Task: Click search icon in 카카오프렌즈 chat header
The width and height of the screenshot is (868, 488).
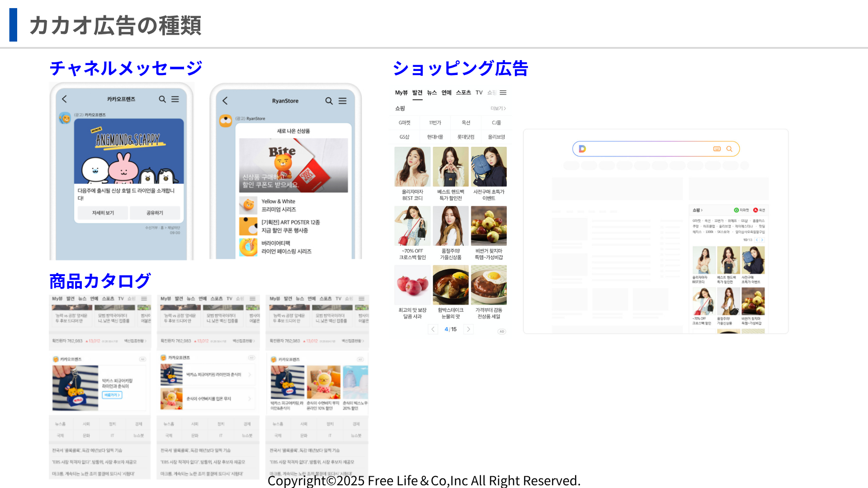Action: [x=162, y=99]
